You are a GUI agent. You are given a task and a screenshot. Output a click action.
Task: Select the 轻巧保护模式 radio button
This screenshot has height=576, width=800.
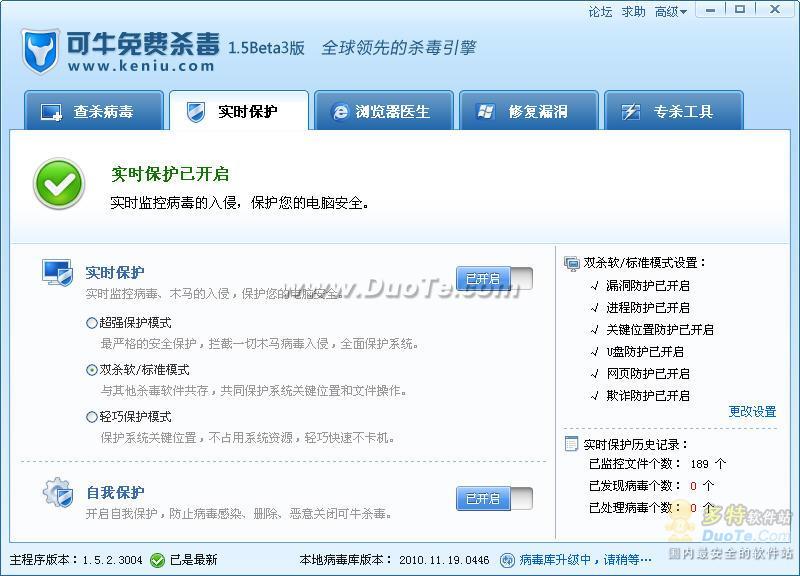[92, 417]
